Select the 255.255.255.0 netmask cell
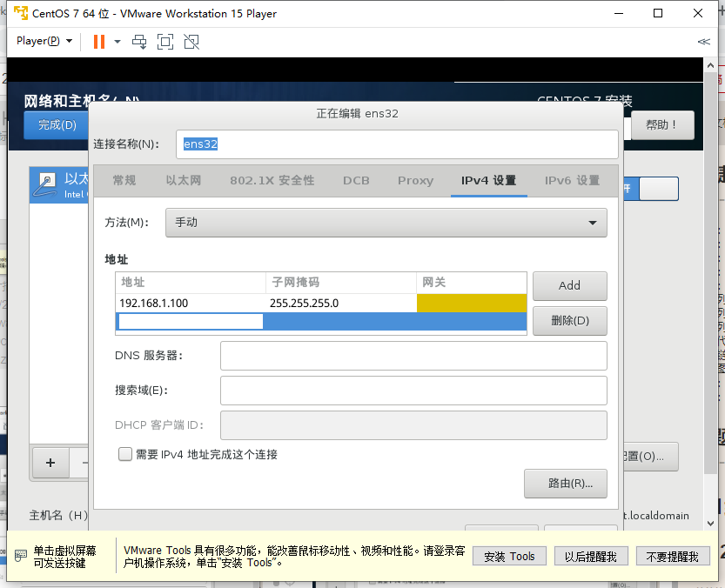The height and width of the screenshot is (588, 725). 341,304
